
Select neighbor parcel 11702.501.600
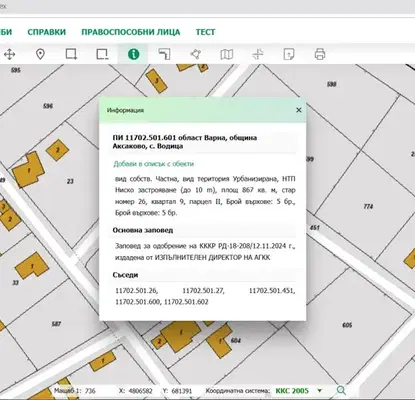138,302
